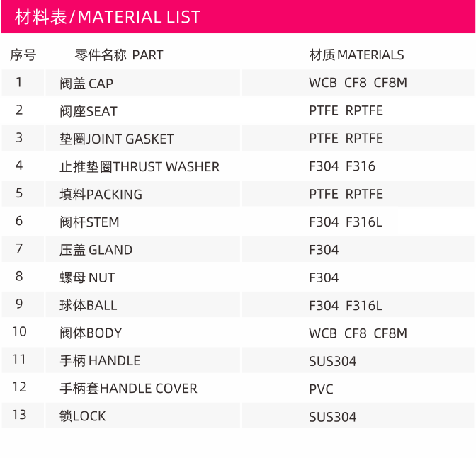Select the 序号 column header
Image resolution: width=476 pixels, height=458 pixels.
pyautogui.click(x=23, y=55)
